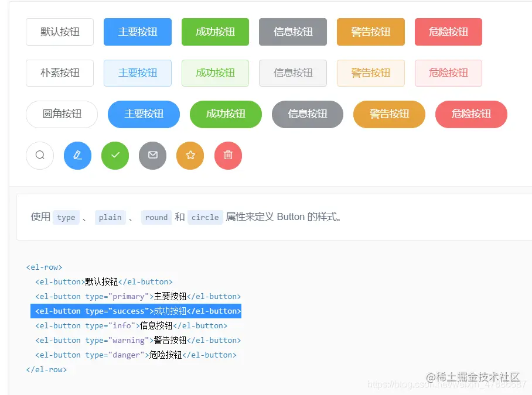Screen dimensions: 532x395
Task: Click the green 成功按钮 success button
Action: 215,32
